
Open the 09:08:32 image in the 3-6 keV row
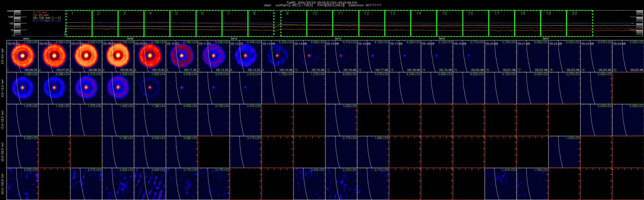[118, 56]
